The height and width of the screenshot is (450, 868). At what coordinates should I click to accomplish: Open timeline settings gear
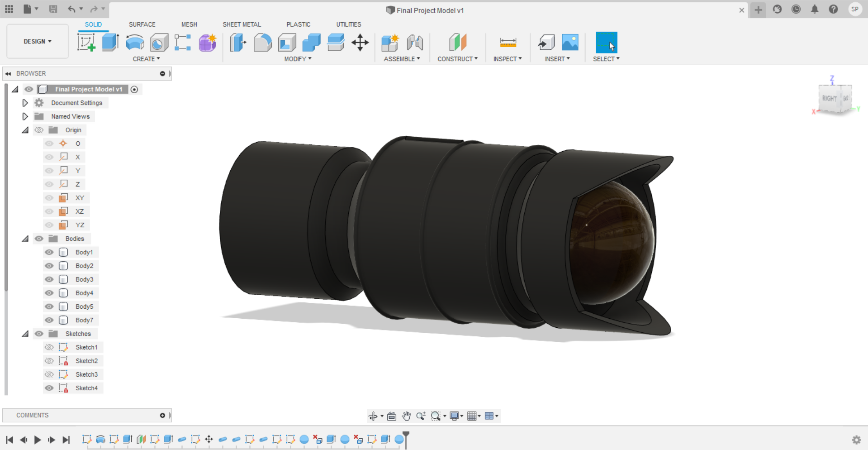point(856,440)
